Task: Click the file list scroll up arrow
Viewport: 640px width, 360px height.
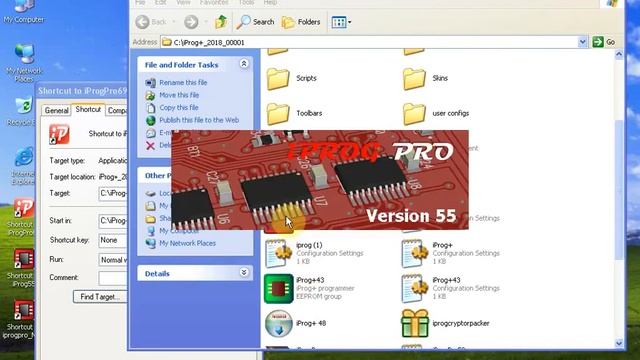Action: pos(619,54)
